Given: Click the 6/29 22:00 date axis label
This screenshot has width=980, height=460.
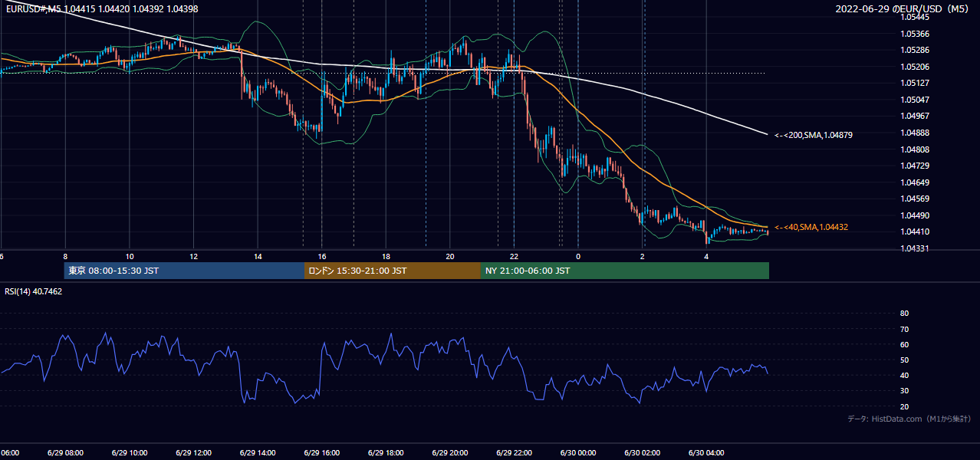Looking at the screenshot, I should pos(514,452).
